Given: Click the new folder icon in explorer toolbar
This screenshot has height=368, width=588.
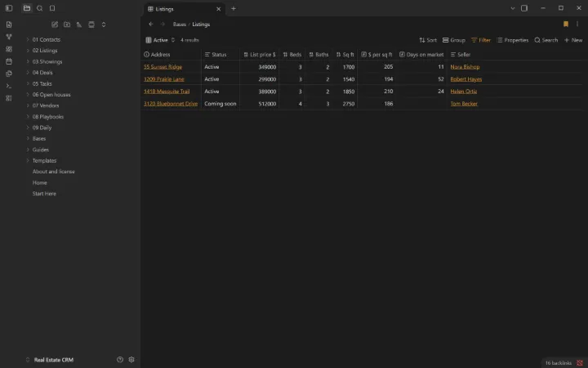Looking at the screenshot, I should pos(67,25).
